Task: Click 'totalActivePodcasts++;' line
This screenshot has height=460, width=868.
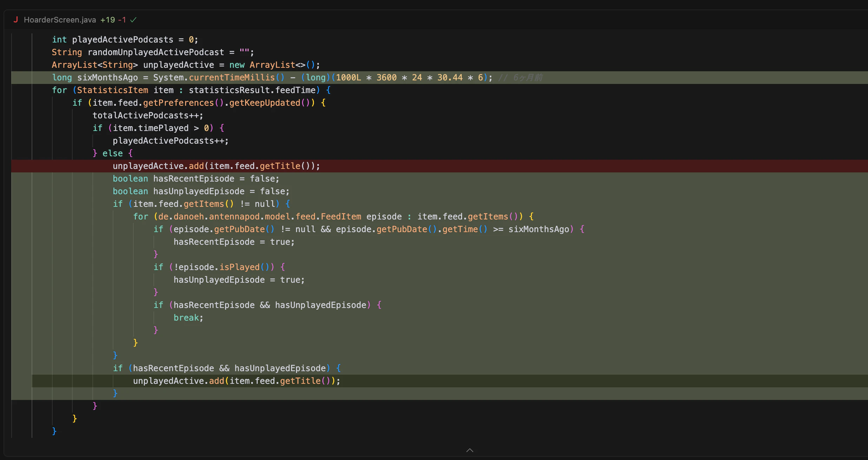Action: [148, 115]
